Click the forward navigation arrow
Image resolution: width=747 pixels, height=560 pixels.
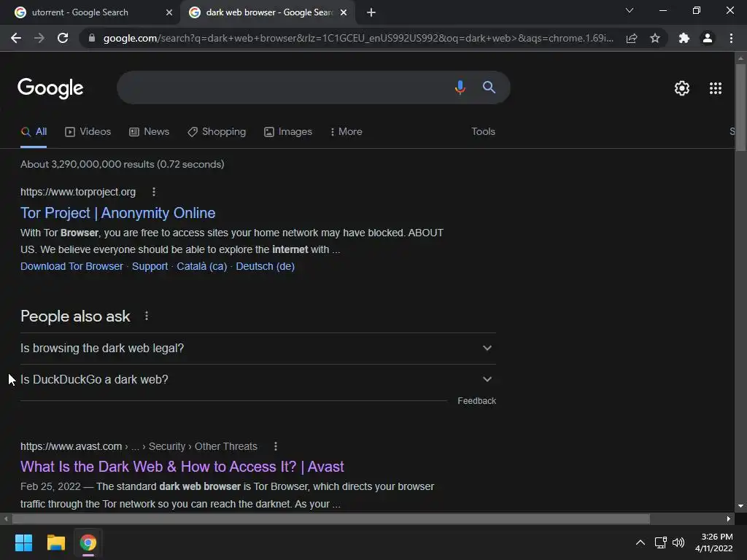[x=39, y=38]
